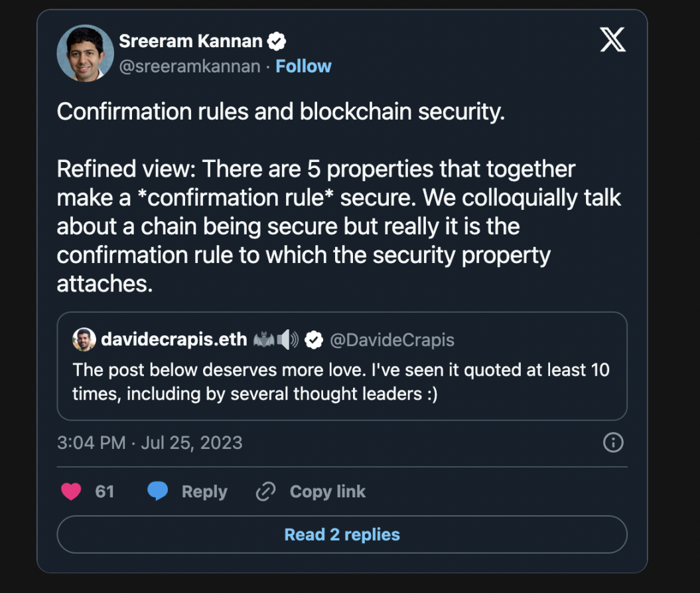Click the blue reply bubble icon
Image resolution: width=700 pixels, height=593 pixels.
pyautogui.click(x=157, y=491)
